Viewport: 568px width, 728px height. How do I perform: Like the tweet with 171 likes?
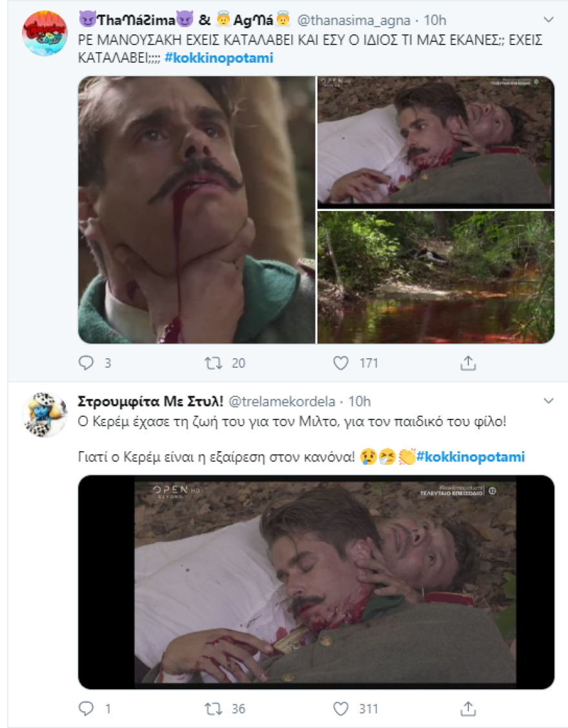coord(341,363)
